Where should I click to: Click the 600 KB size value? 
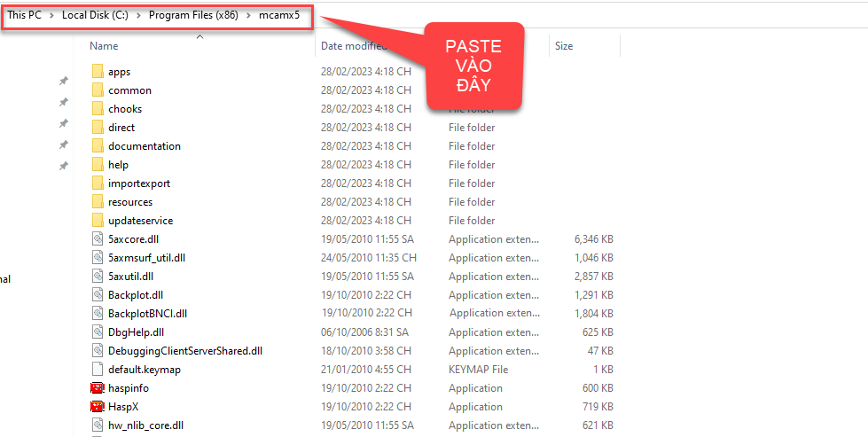click(598, 388)
